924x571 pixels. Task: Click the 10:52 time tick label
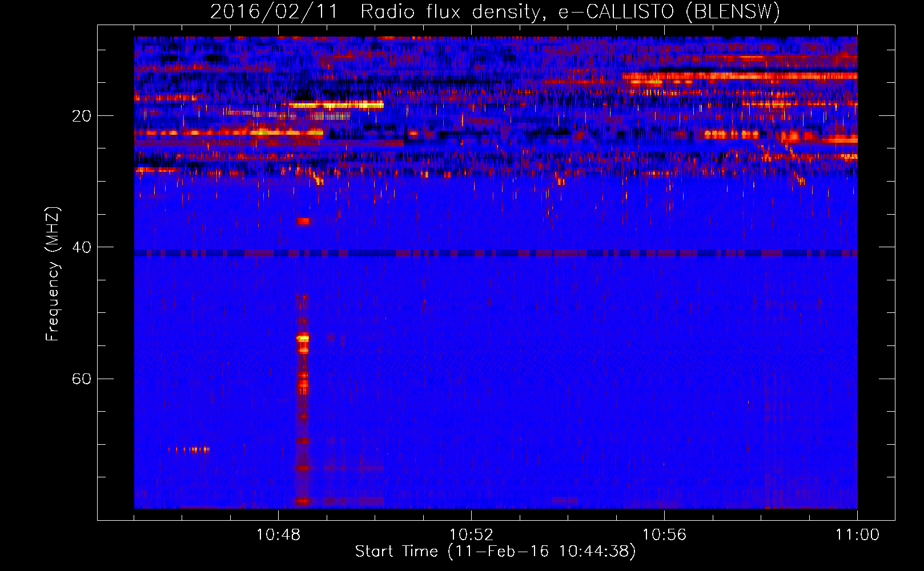tap(471, 535)
